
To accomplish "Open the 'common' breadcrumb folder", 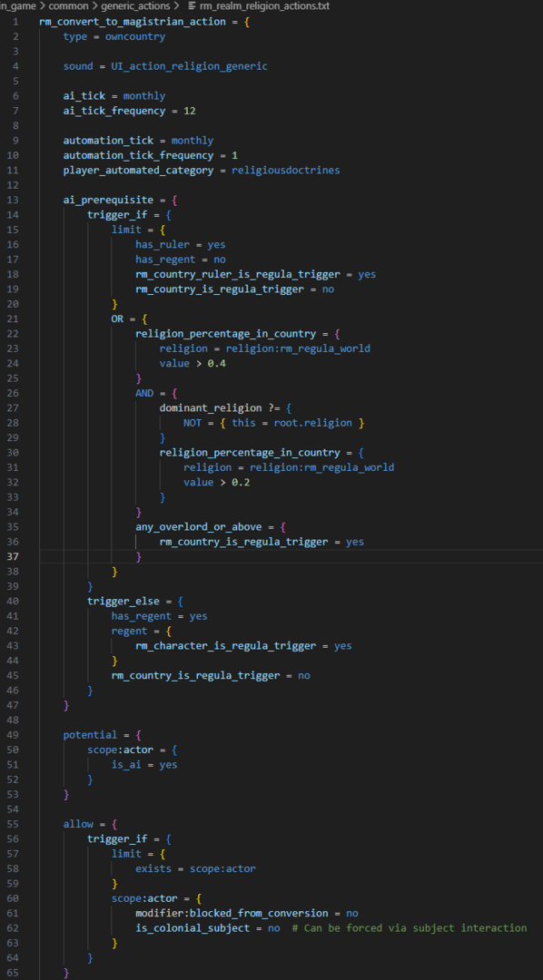I will (66, 6).
